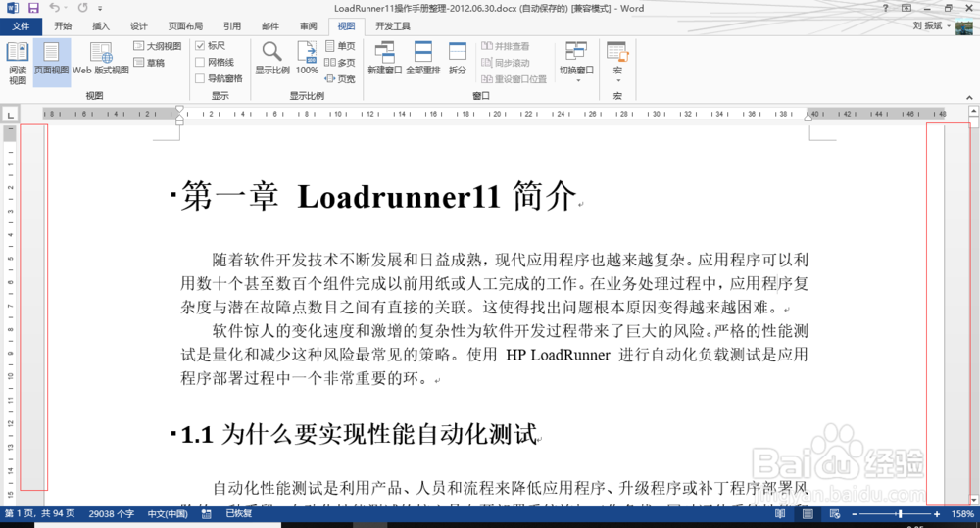Click the page count 第 1 页, 共 94 页
This screenshot has width=980, height=528.
(x=39, y=513)
